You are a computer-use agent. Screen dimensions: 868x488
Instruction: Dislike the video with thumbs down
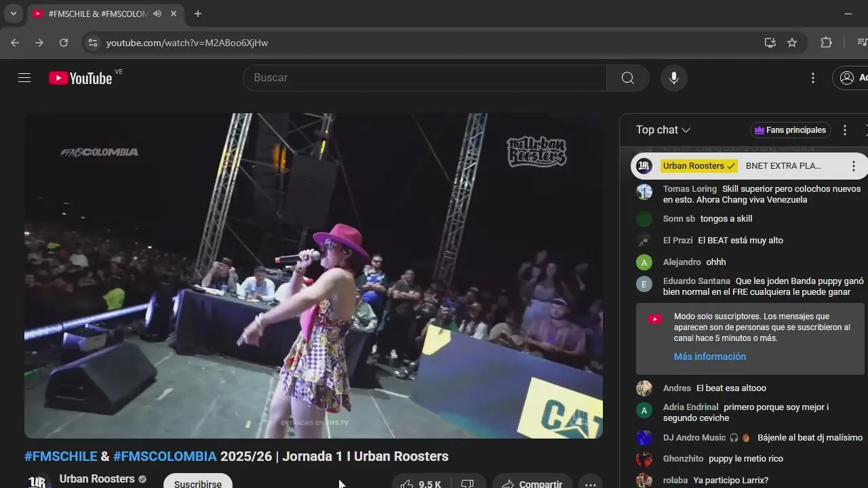(467, 484)
